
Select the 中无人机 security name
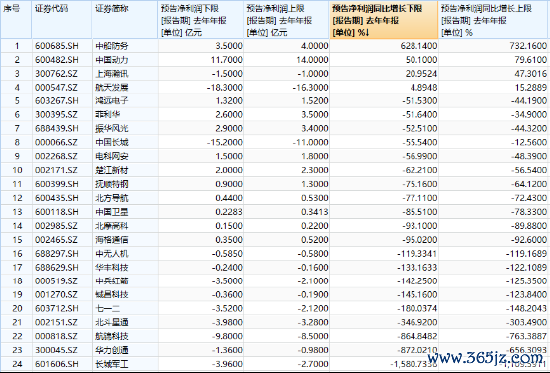pyautogui.click(x=112, y=253)
